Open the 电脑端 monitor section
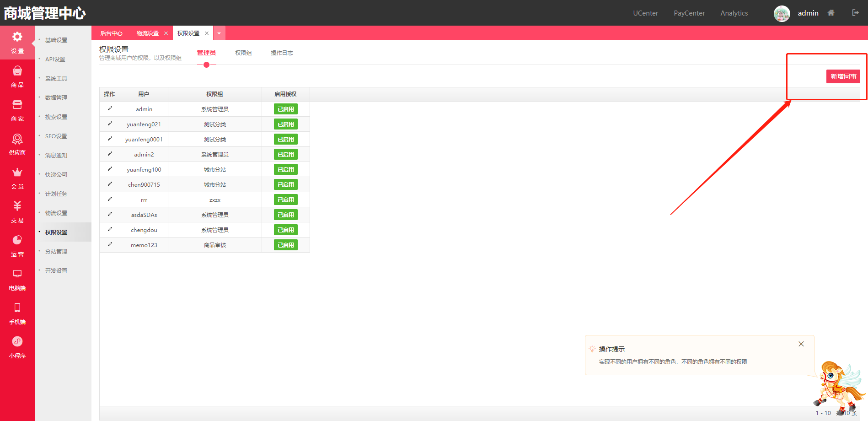This screenshot has height=421, width=868. pos(17,280)
